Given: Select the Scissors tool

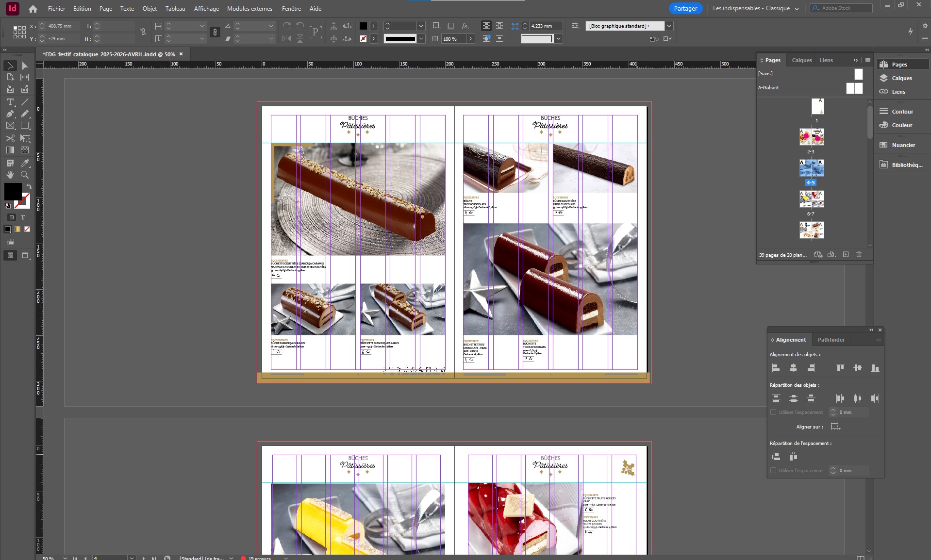Looking at the screenshot, I should pyautogui.click(x=10, y=138).
